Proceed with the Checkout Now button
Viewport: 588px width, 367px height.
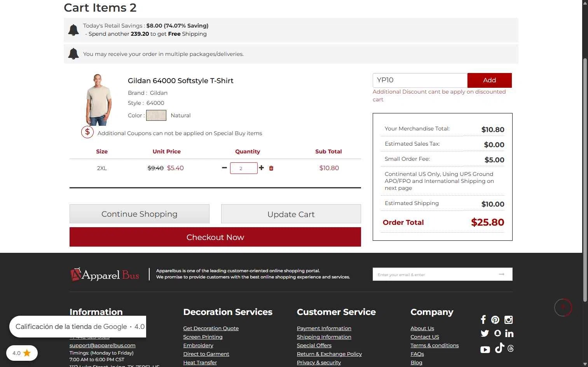click(215, 237)
